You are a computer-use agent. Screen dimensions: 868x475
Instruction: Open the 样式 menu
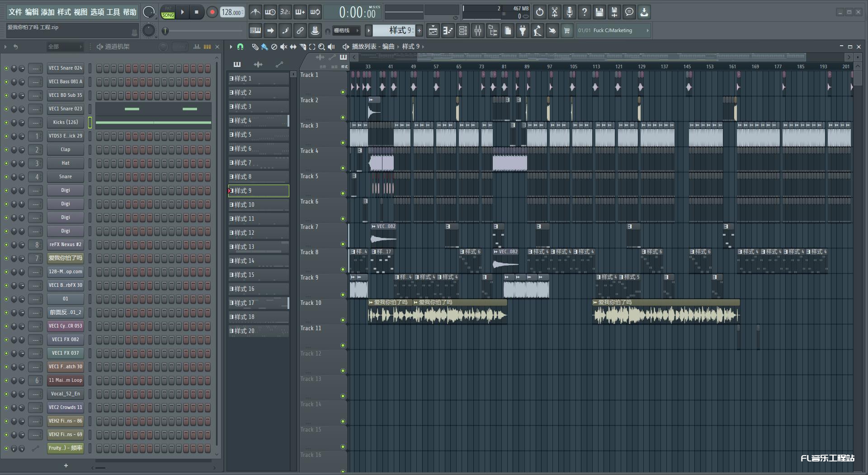click(x=64, y=12)
